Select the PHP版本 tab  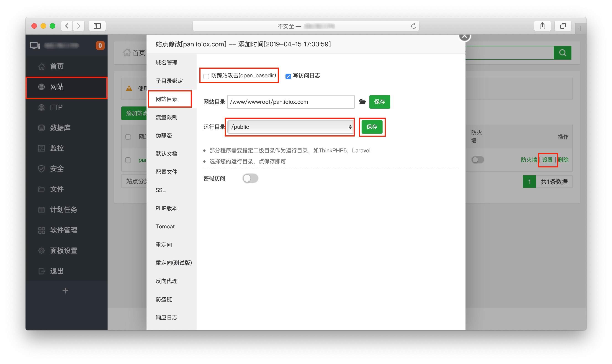coord(166,208)
